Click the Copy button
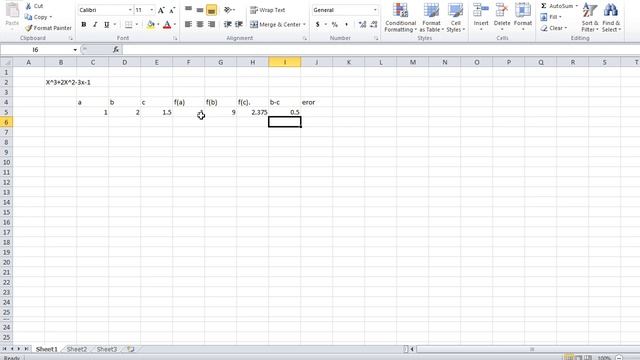The height and width of the screenshot is (360, 640). pos(38,17)
